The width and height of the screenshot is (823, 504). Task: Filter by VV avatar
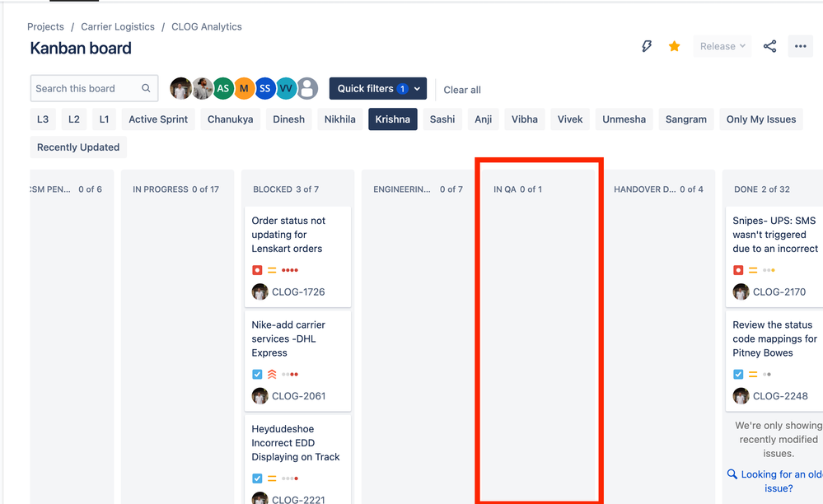pos(286,88)
